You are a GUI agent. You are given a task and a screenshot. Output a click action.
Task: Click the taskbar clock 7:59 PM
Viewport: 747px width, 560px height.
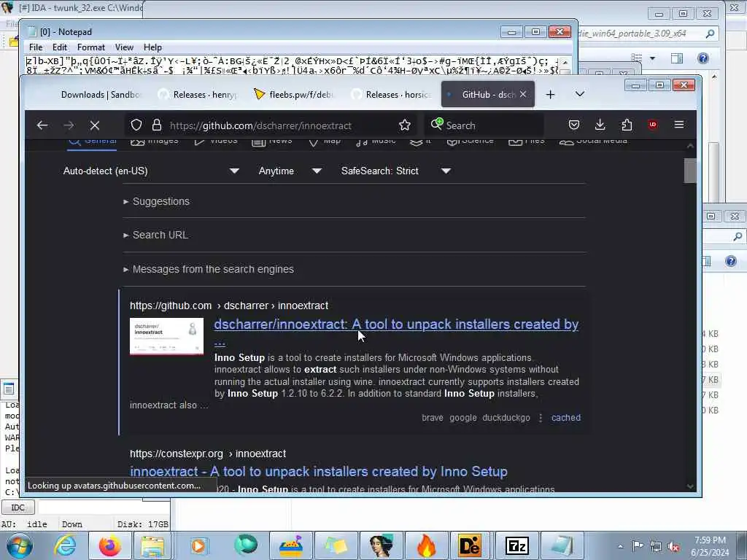[710, 540]
